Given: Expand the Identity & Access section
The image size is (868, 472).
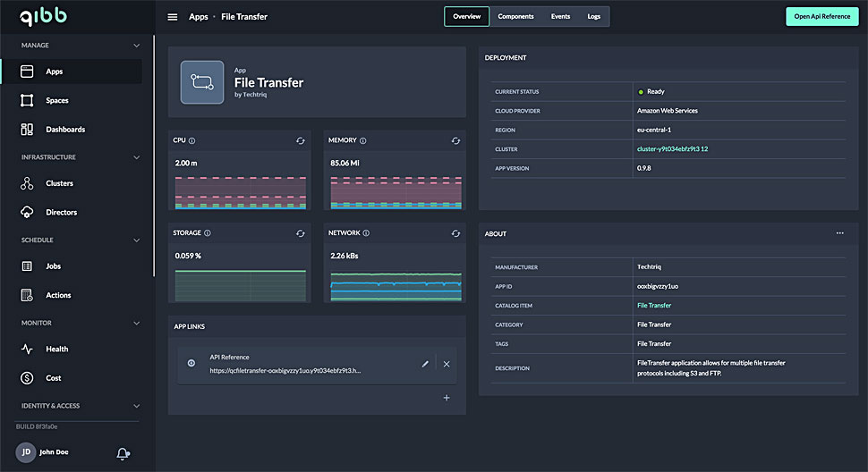Looking at the screenshot, I should click(x=136, y=406).
